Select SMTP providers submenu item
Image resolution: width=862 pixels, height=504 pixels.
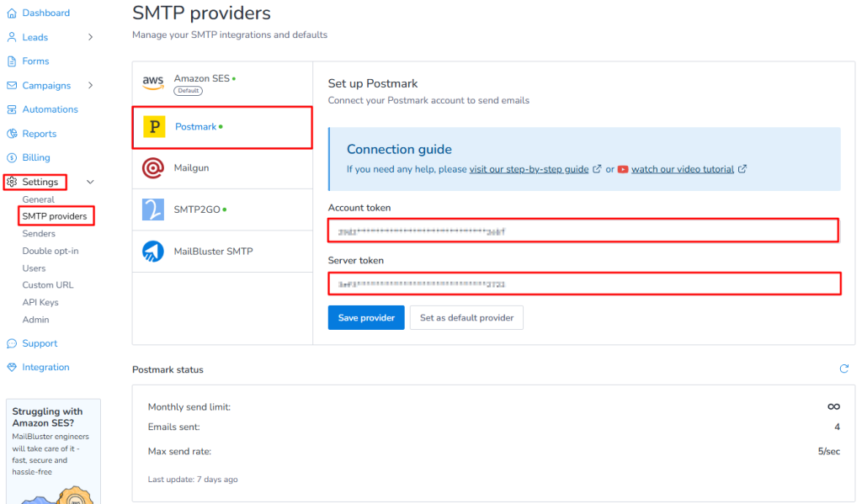(55, 216)
